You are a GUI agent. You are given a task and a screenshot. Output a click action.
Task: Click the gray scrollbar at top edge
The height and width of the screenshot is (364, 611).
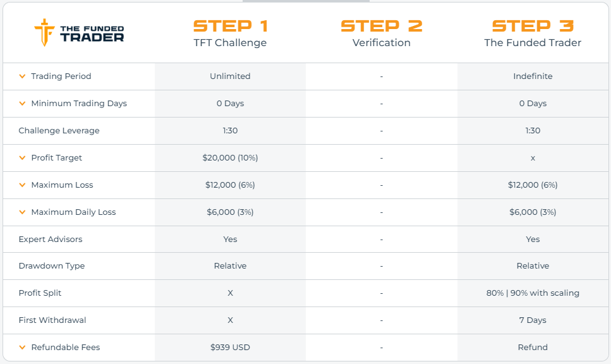point(306,1)
